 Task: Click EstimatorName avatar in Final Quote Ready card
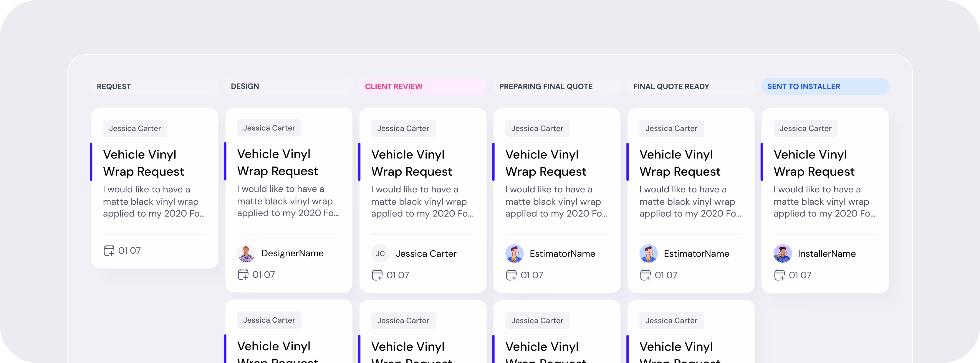click(x=648, y=254)
